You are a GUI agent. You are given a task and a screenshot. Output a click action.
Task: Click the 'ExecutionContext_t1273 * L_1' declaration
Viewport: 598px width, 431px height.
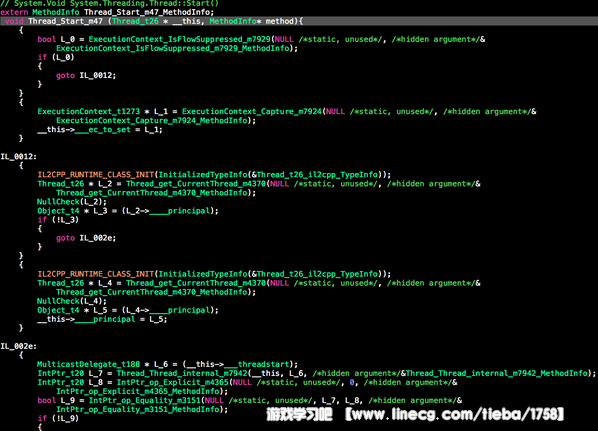287,112
